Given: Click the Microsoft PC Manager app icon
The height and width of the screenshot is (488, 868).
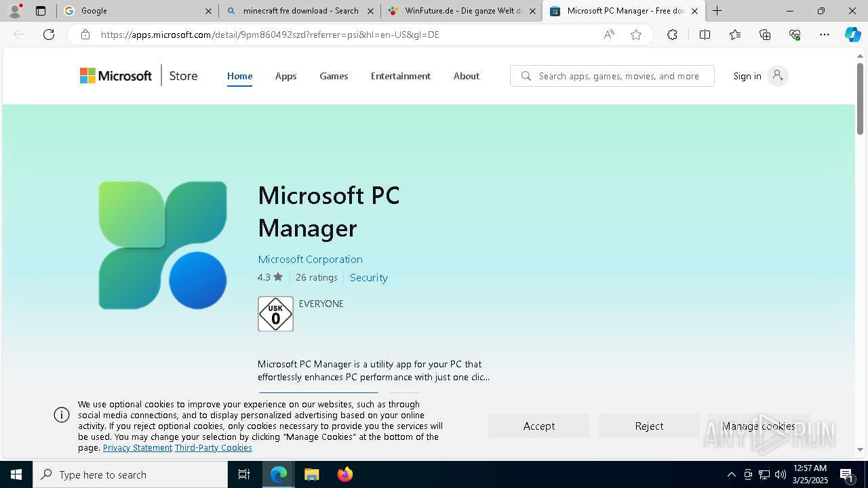Looking at the screenshot, I should 163,245.
